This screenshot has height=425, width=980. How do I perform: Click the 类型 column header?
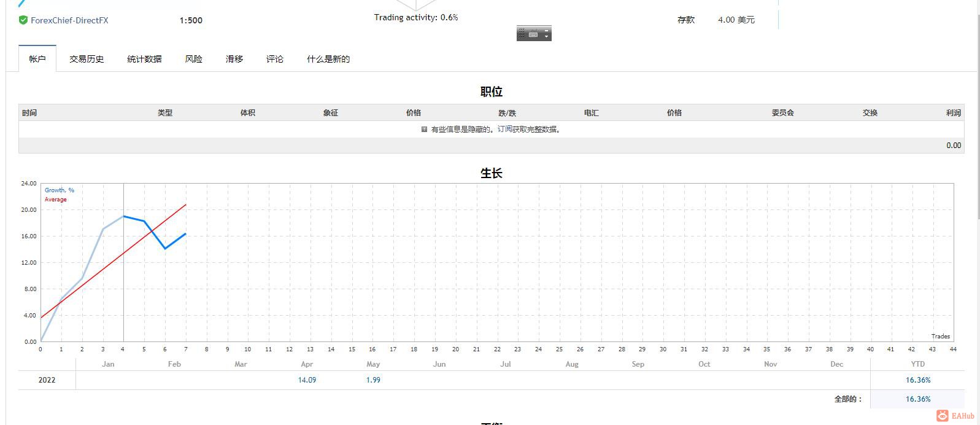(165, 112)
